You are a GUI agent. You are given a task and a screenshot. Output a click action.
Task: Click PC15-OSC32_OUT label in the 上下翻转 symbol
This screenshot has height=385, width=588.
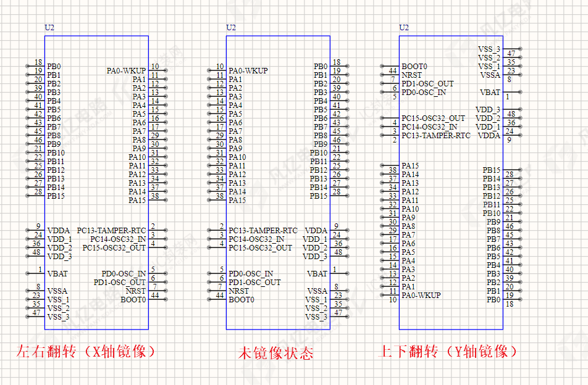pos(433,118)
